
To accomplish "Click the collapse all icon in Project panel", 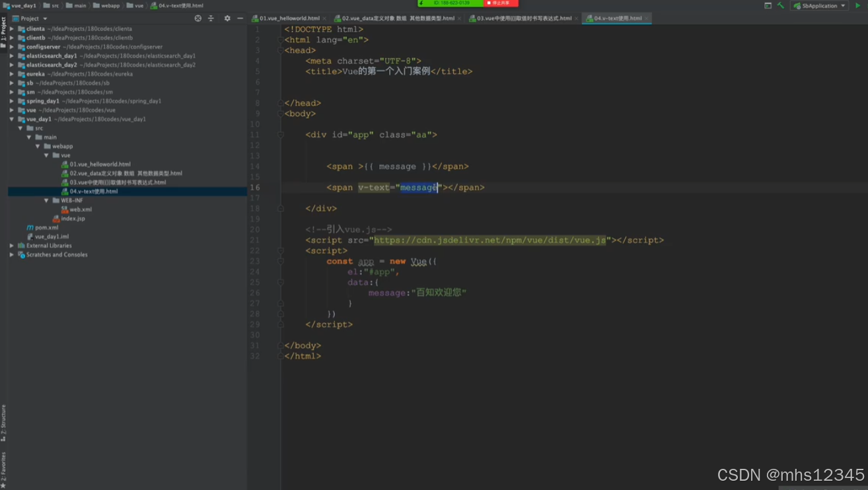I will tap(211, 18).
